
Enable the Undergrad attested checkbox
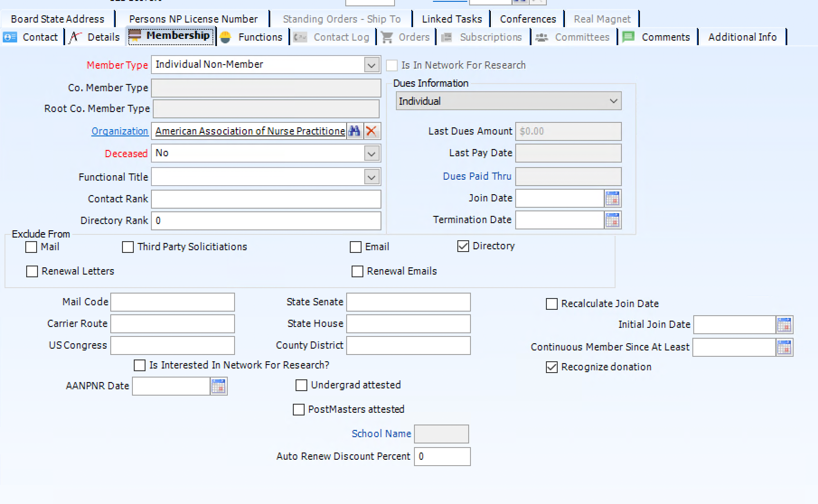click(301, 385)
